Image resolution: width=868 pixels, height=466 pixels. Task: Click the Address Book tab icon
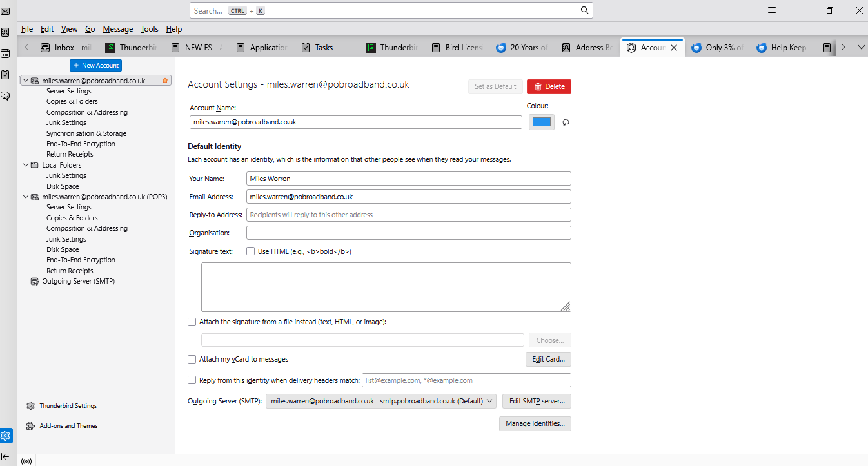(x=566, y=48)
